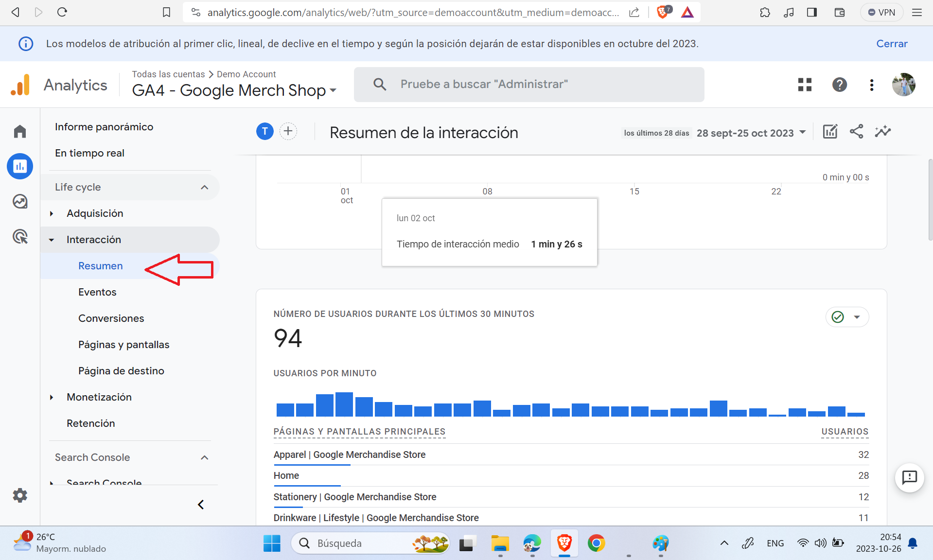
Task: Click PÁGINAS Y PANTALLAS PRINCIPALES header
Action: coord(359,432)
